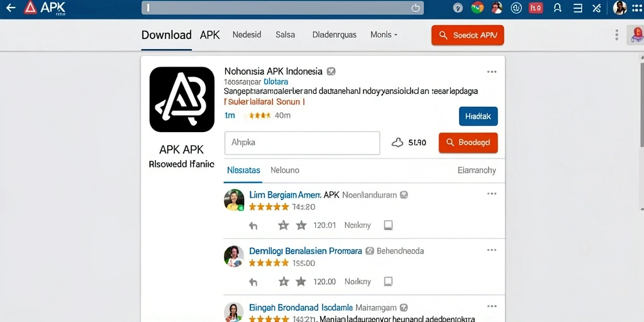This screenshot has width=644, height=322.
Task: Click the verified badge before Behendneoda
Action: (x=370, y=250)
